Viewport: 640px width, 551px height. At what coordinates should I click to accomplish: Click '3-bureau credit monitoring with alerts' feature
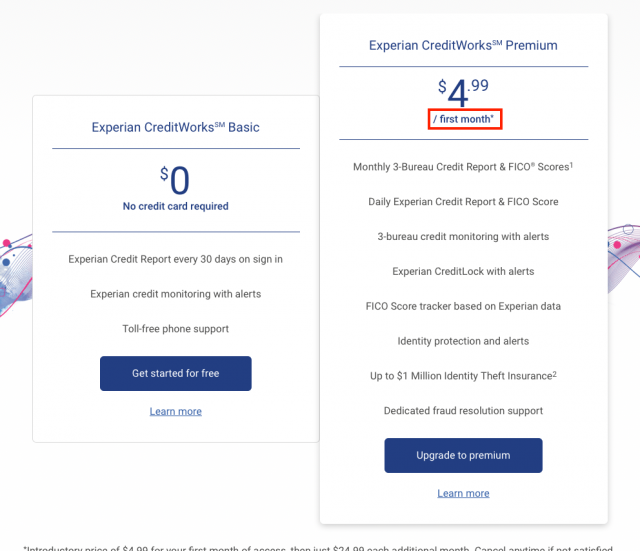(x=463, y=237)
